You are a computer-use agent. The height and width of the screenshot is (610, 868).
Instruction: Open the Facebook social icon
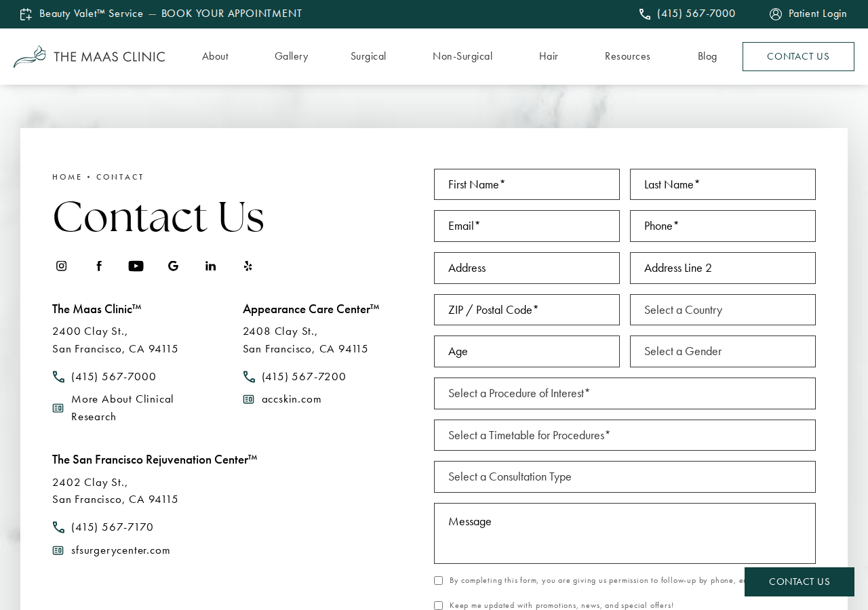point(99,266)
